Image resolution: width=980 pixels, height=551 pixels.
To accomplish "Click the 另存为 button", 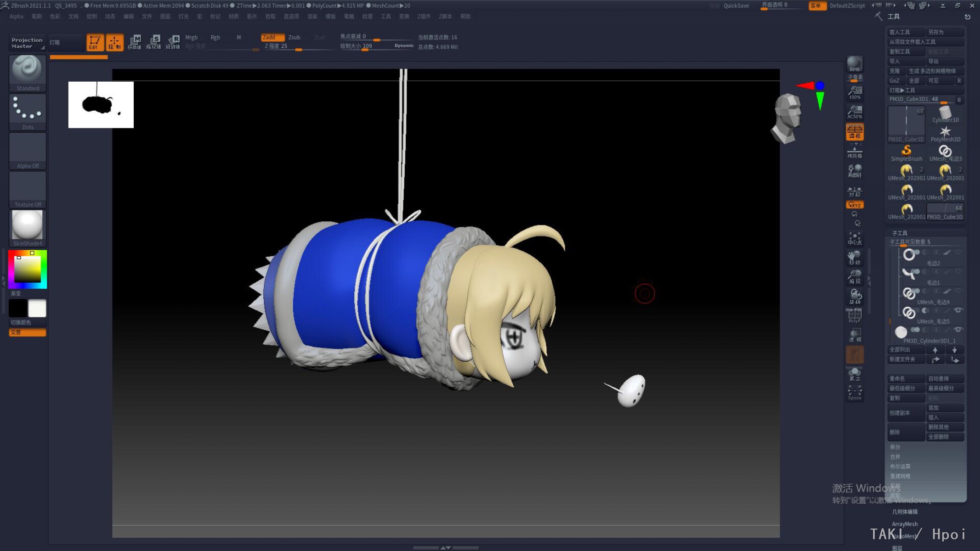I will 945,32.
